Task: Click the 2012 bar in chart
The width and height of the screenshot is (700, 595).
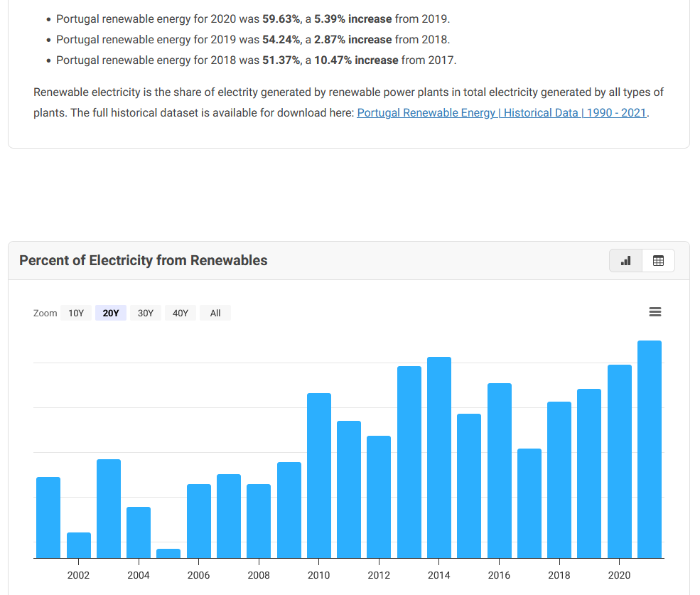Action: pyautogui.click(x=379, y=497)
